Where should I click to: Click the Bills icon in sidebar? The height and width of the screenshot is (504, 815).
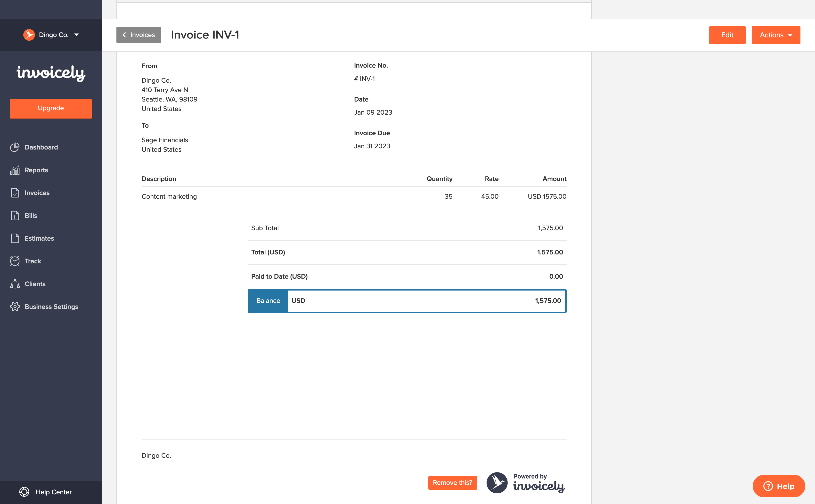(15, 216)
